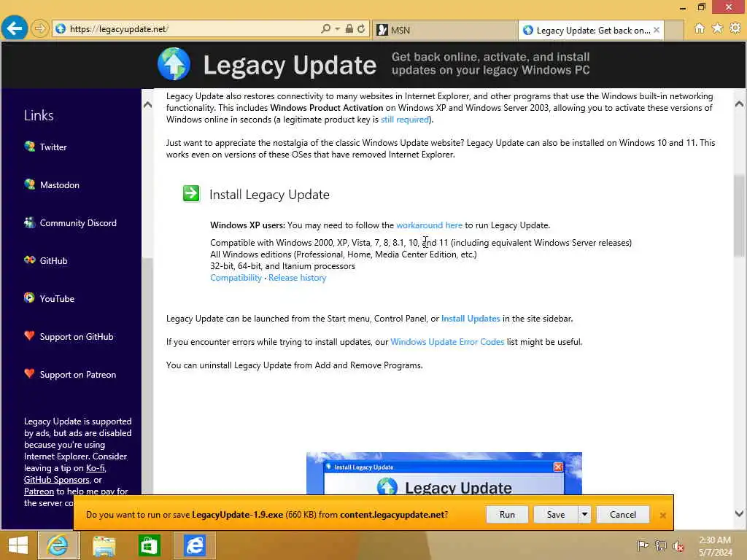Open the address bar autocomplete dropdown arrow

click(337, 29)
